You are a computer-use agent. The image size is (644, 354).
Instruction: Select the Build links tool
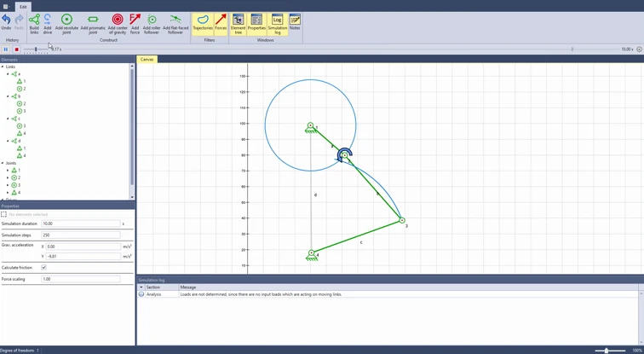(x=34, y=24)
